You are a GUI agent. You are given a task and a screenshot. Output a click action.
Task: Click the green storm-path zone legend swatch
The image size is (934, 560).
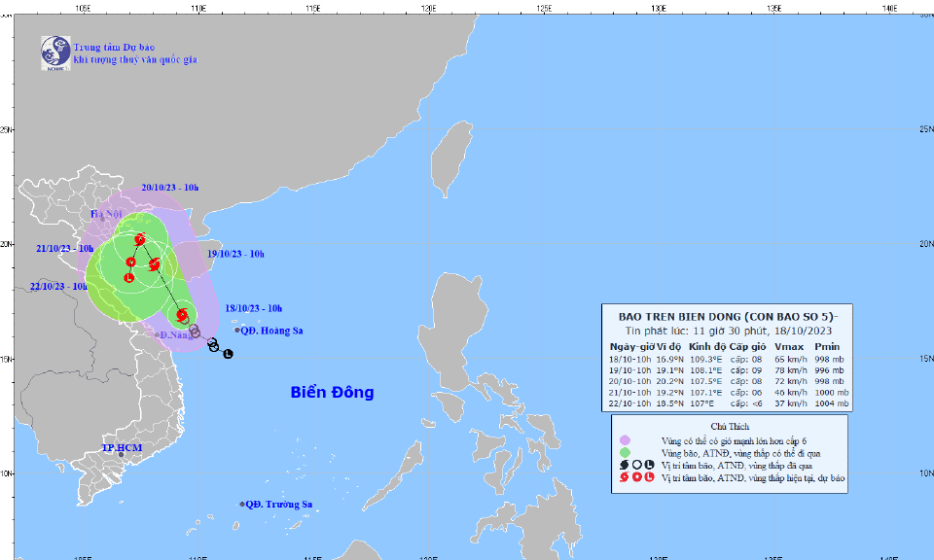coord(625,453)
